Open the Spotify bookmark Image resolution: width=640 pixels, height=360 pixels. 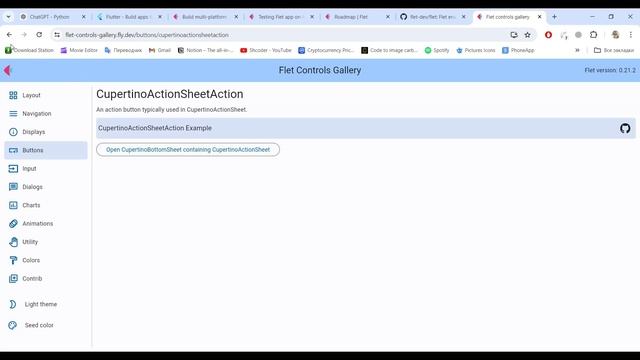pos(437,50)
